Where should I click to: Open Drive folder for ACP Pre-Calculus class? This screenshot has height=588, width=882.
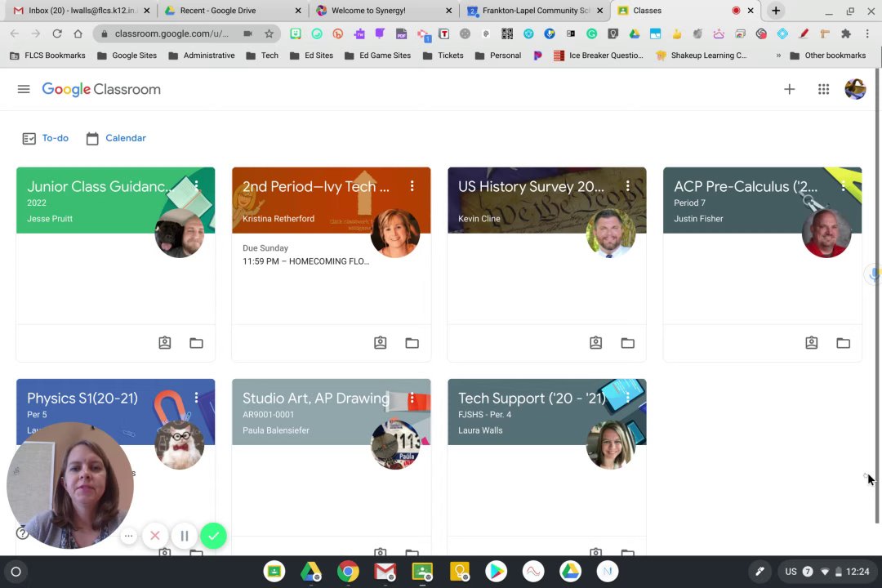coord(843,343)
